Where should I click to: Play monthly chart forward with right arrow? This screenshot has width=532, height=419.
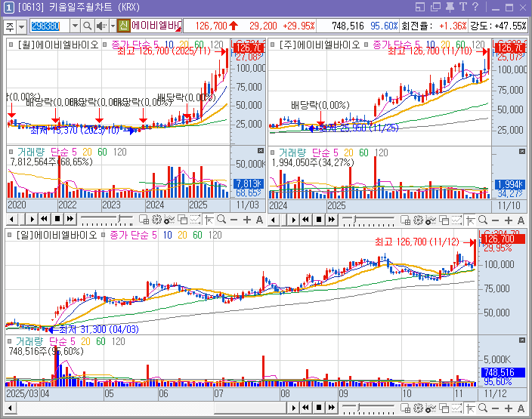pyautogui.click(x=32, y=219)
